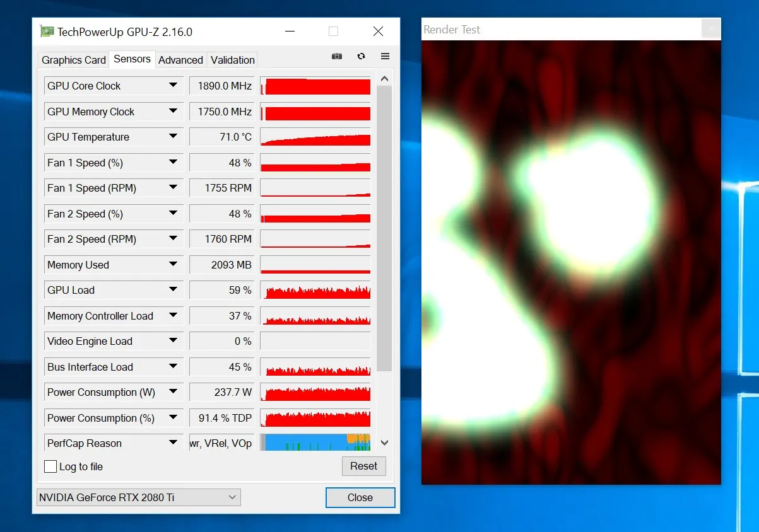Open the GPU Core Clock dropdown
Image resolution: width=759 pixels, height=532 pixels.
[x=174, y=85]
